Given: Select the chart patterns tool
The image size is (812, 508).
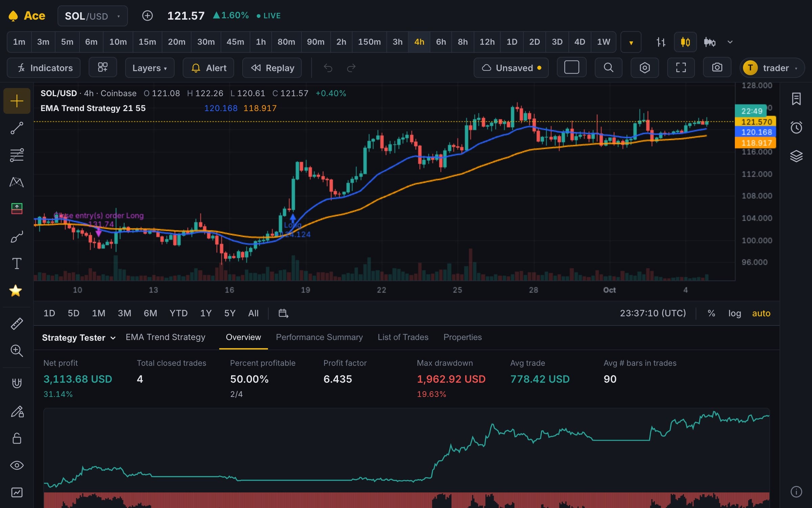Looking at the screenshot, I should tap(17, 182).
